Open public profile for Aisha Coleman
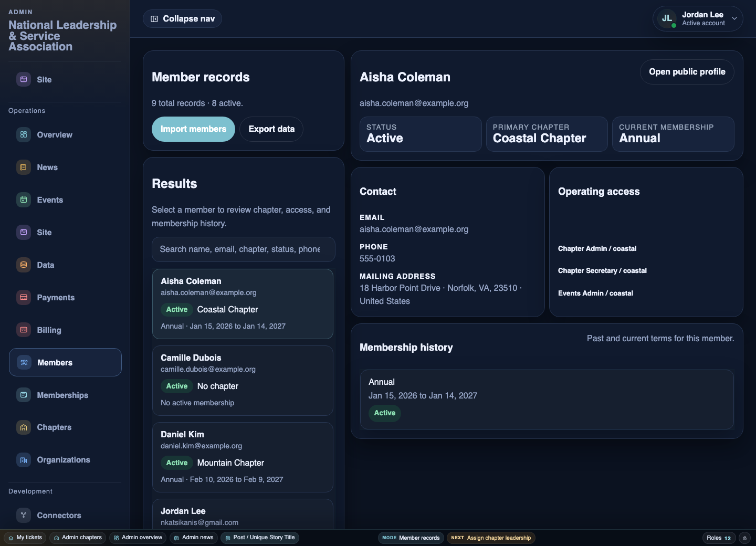Image resolution: width=756 pixels, height=546 pixels. (687, 72)
